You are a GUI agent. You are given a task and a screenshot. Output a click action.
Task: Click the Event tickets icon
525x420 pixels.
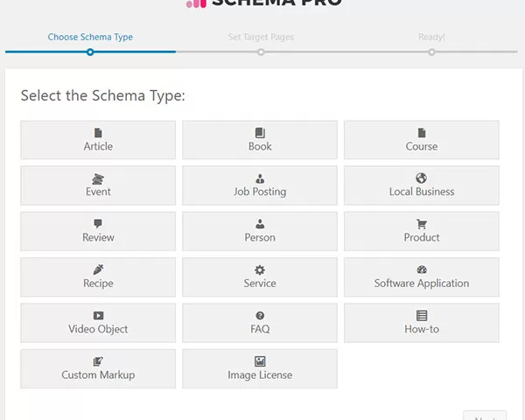pos(98,178)
